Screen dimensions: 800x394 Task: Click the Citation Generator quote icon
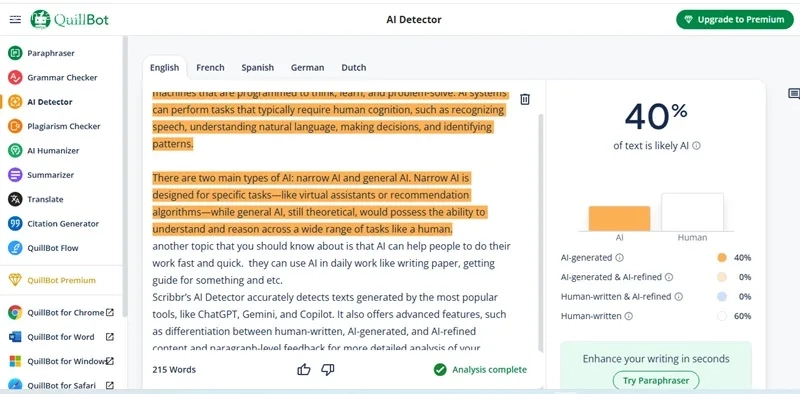15,224
